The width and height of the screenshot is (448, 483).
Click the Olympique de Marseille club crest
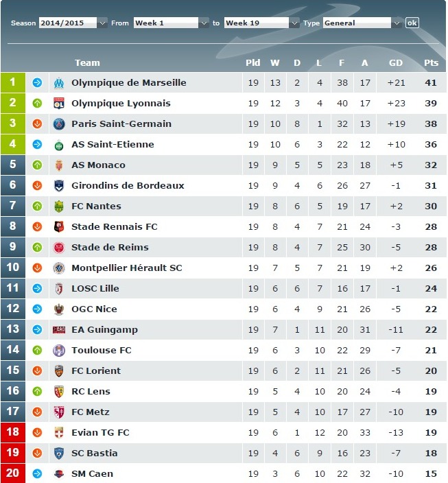click(58, 83)
